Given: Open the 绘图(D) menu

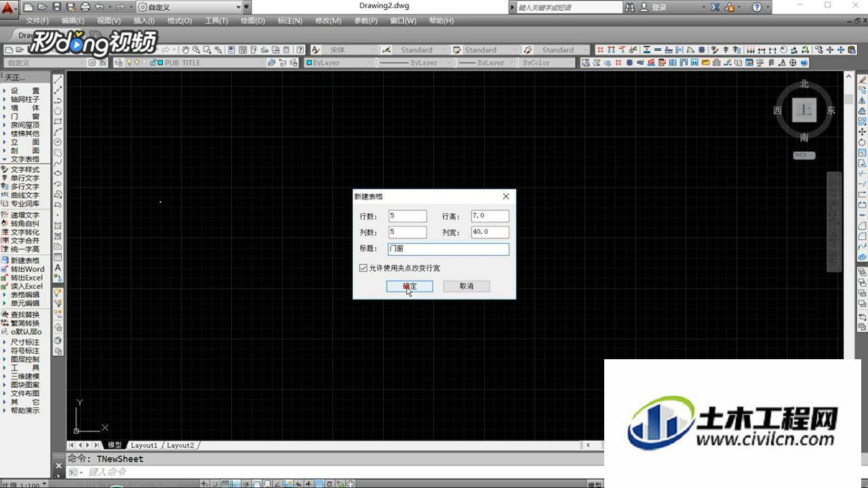Looking at the screenshot, I should coord(252,21).
